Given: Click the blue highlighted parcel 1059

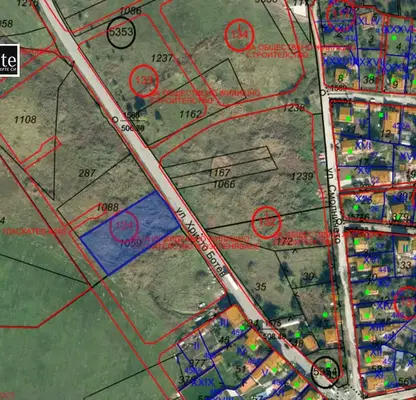Looking at the screenshot, I should point(130,233).
